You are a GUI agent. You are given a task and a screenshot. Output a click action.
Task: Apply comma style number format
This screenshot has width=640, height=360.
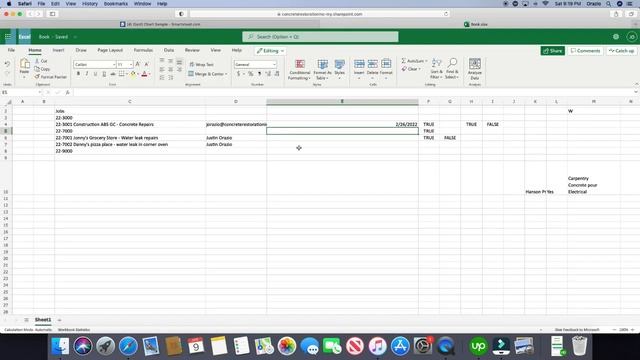(259, 74)
